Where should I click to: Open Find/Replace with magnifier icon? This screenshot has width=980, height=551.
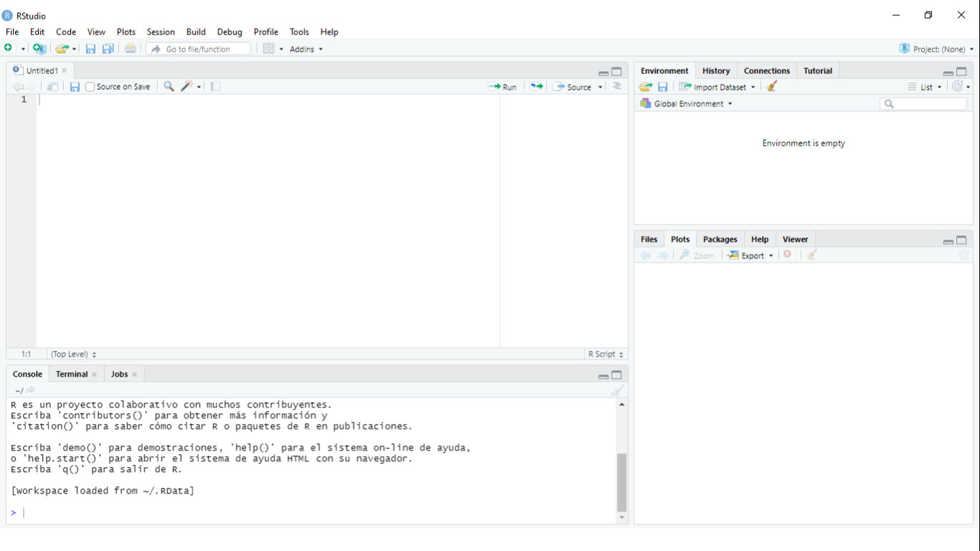pos(169,86)
